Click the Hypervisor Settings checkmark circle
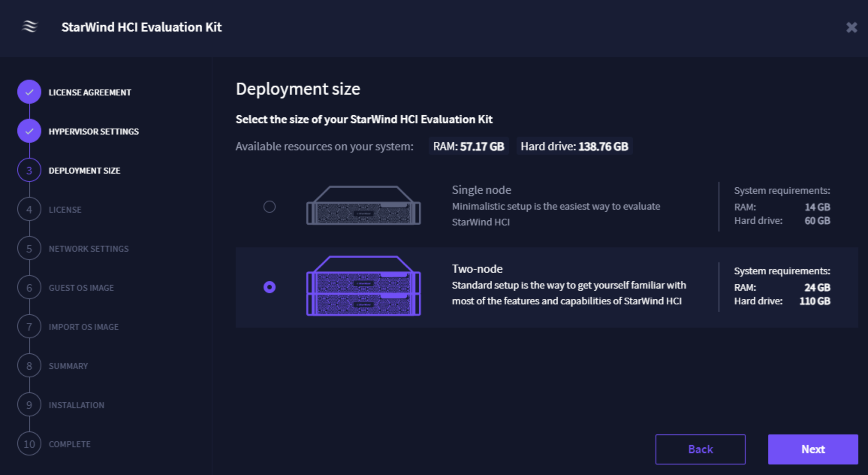This screenshot has width=868, height=475. click(x=29, y=131)
